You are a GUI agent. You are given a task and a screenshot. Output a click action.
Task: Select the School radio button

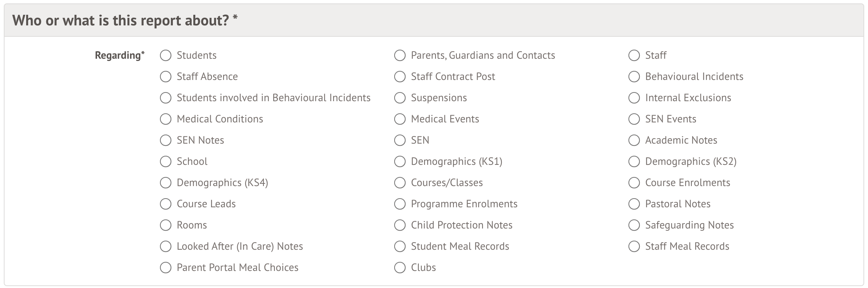tap(166, 162)
